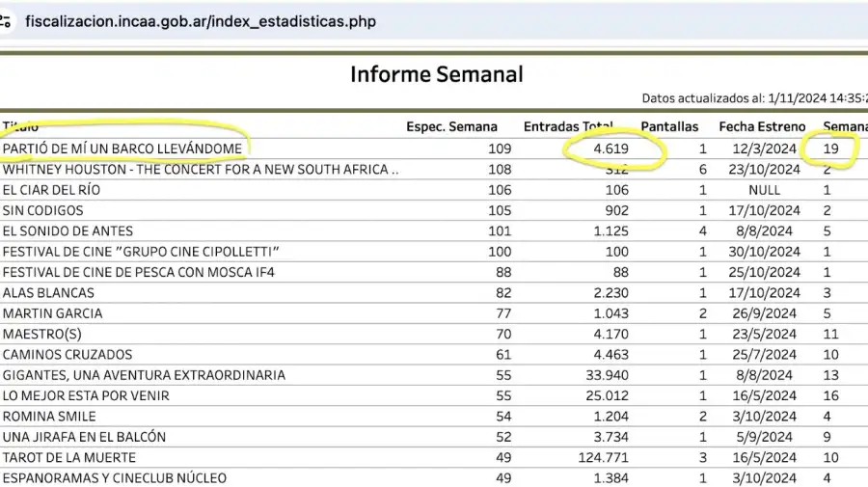Click the 1.204 total entries value
This screenshot has width=868, height=487.
[x=611, y=417]
